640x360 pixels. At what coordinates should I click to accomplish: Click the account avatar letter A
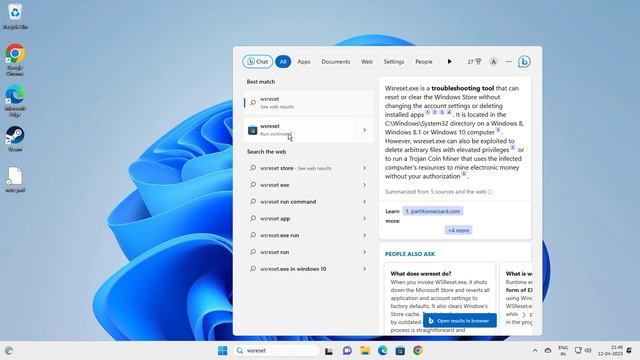493,62
